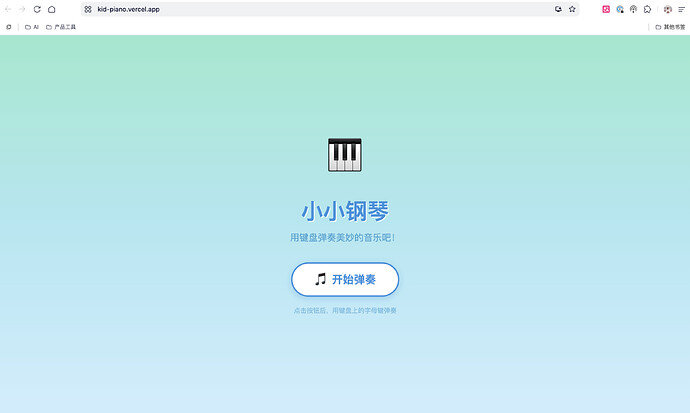The image size is (690, 413).
Task: Click the piano keyboard emoji image
Action: [x=345, y=155]
